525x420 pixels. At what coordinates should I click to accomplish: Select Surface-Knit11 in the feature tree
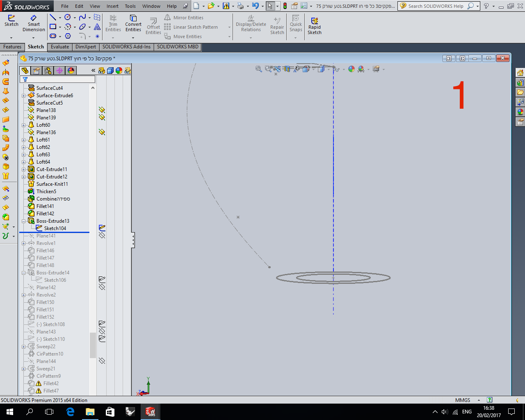click(52, 184)
